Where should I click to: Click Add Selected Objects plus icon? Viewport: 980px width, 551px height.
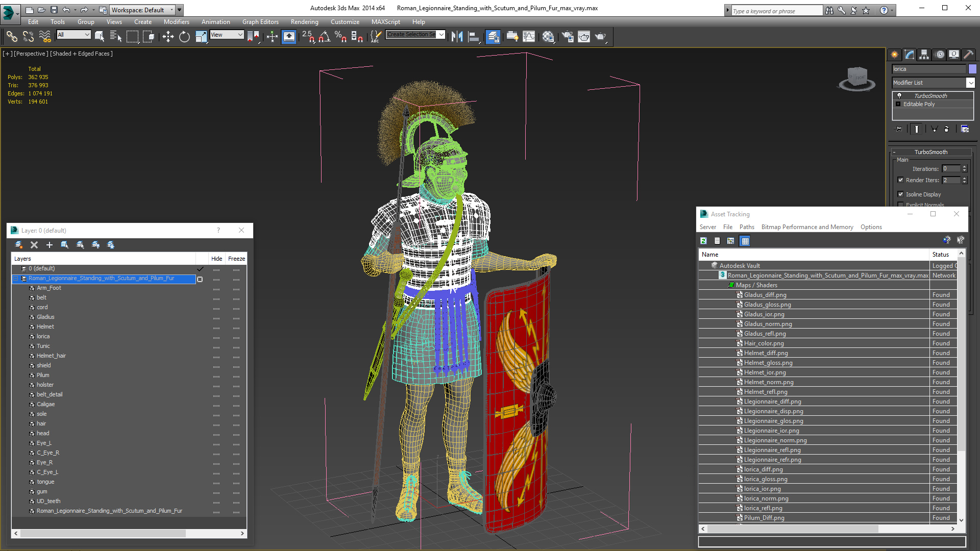[x=50, y=245]
